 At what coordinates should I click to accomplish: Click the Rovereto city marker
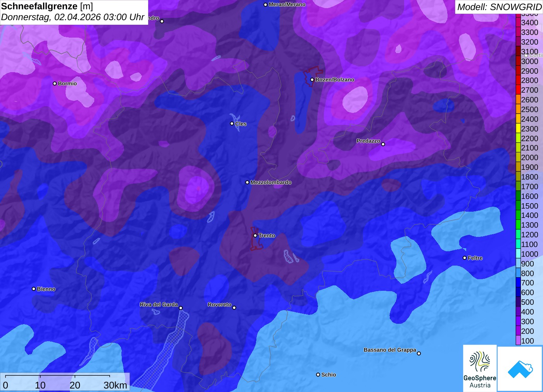[234, 307]
